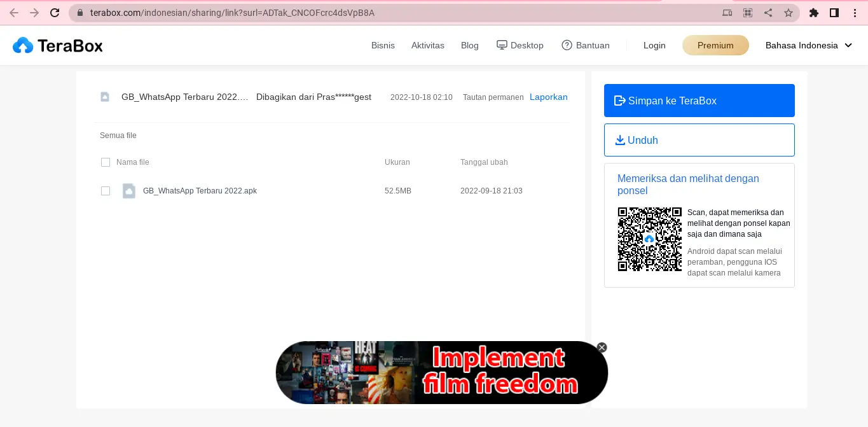Open the Bisnis menu item
This screenshot has height=427, width=868.
click(383, 45)
